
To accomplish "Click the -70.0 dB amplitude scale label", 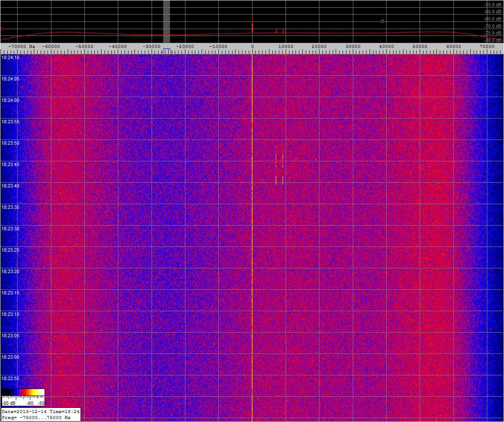I will point(492,26).
